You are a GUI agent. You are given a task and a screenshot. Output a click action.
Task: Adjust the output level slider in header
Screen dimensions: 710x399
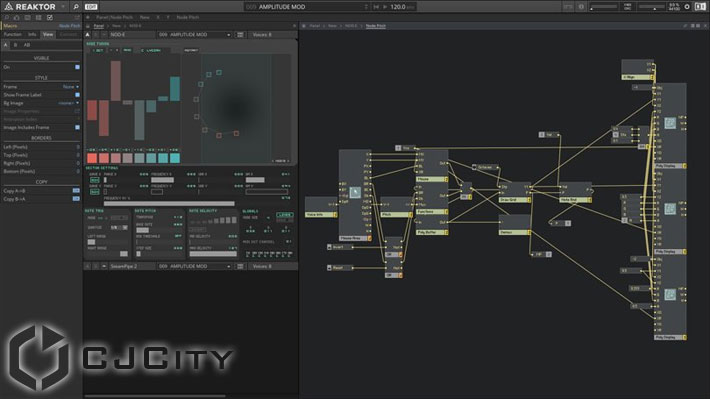(x=652, y=7)
